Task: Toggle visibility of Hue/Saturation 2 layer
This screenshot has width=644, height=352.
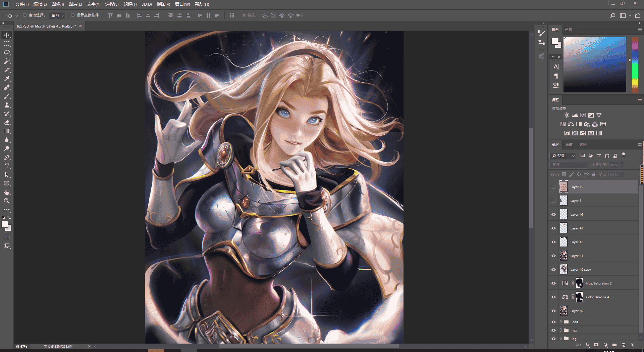Action: tap(553, 283)
